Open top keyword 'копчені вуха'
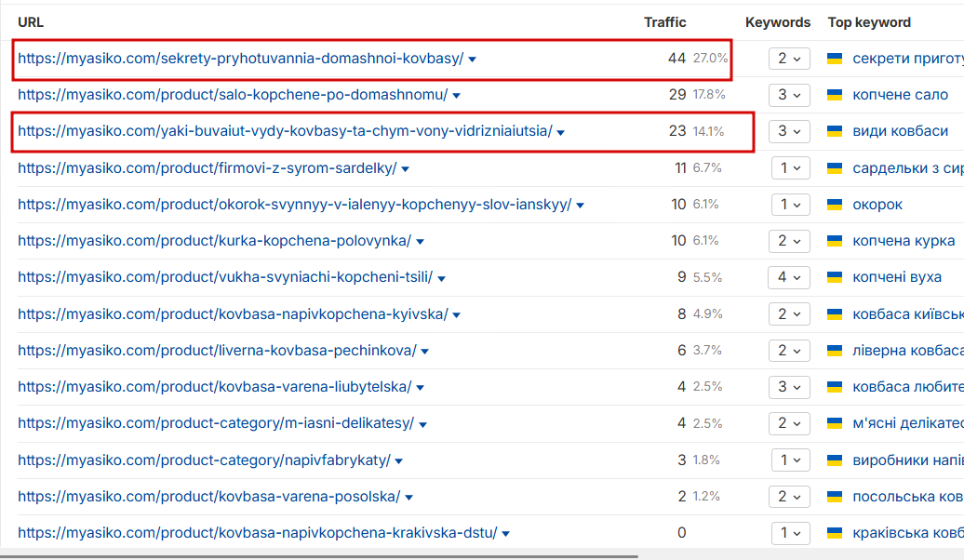This screenshot has height=560, width=964. click(x=896, y=277)
